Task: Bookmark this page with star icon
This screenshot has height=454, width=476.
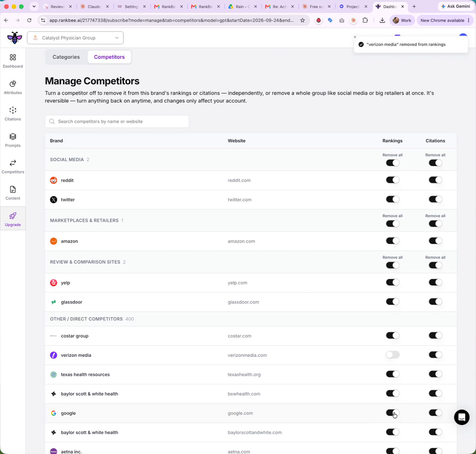Action: [302, 20]
